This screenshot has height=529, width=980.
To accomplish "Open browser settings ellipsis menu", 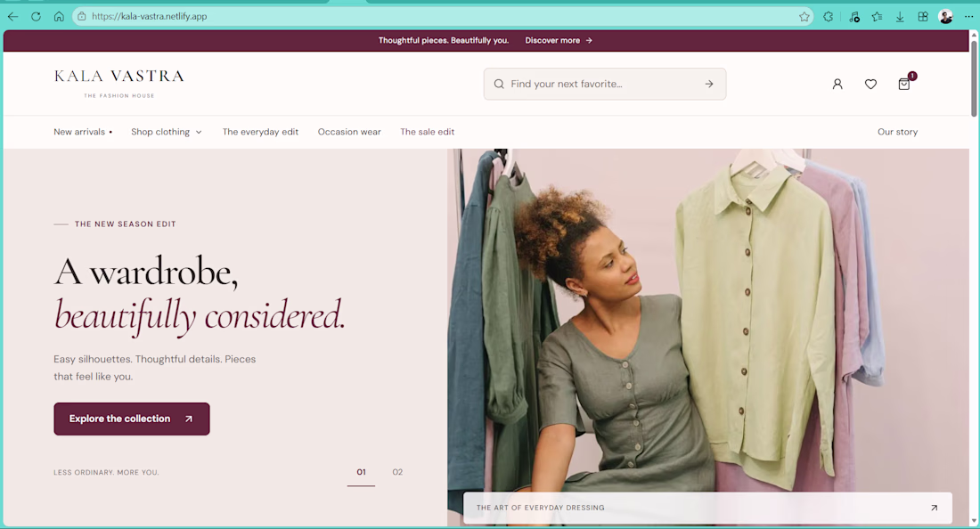I will point(968,17).
